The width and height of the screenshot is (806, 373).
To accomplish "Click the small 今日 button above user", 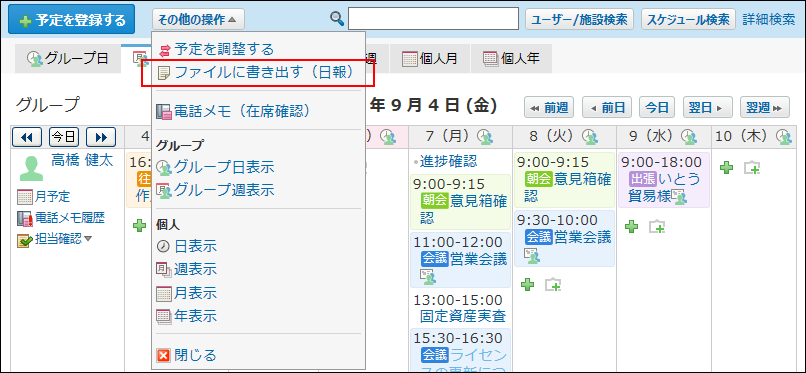I will tap(64, 137).
